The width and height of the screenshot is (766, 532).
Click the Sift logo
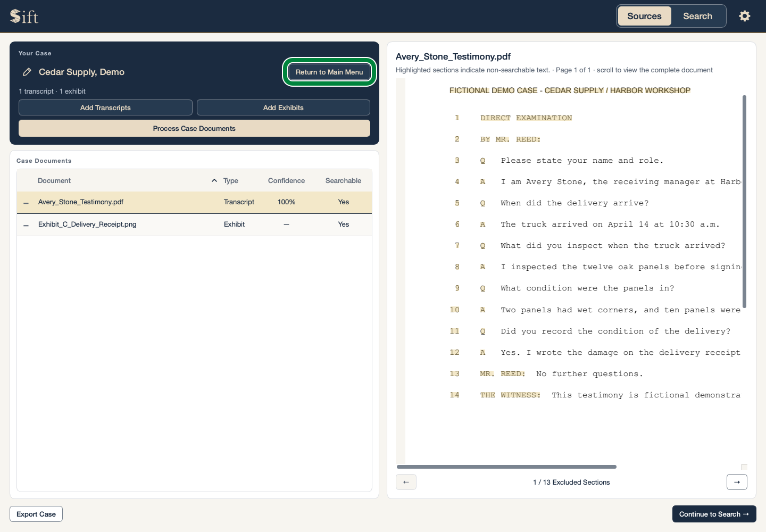[24, 16]
